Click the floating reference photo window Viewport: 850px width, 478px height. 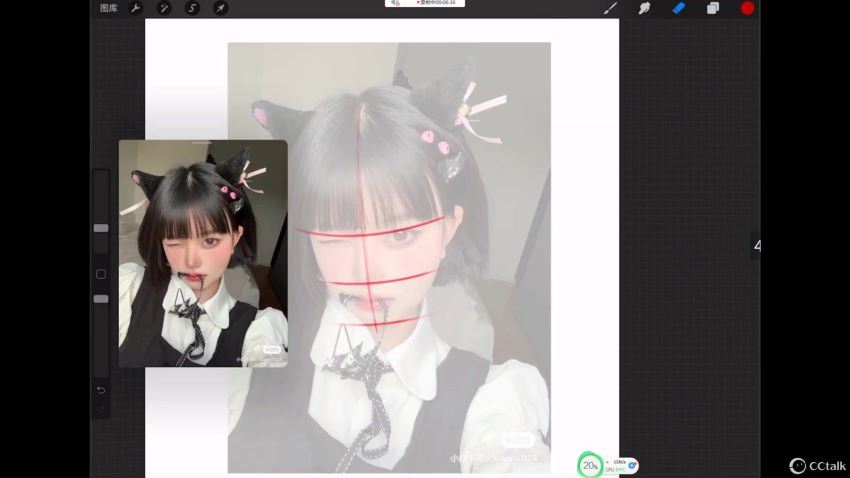[x=203, y=254]
